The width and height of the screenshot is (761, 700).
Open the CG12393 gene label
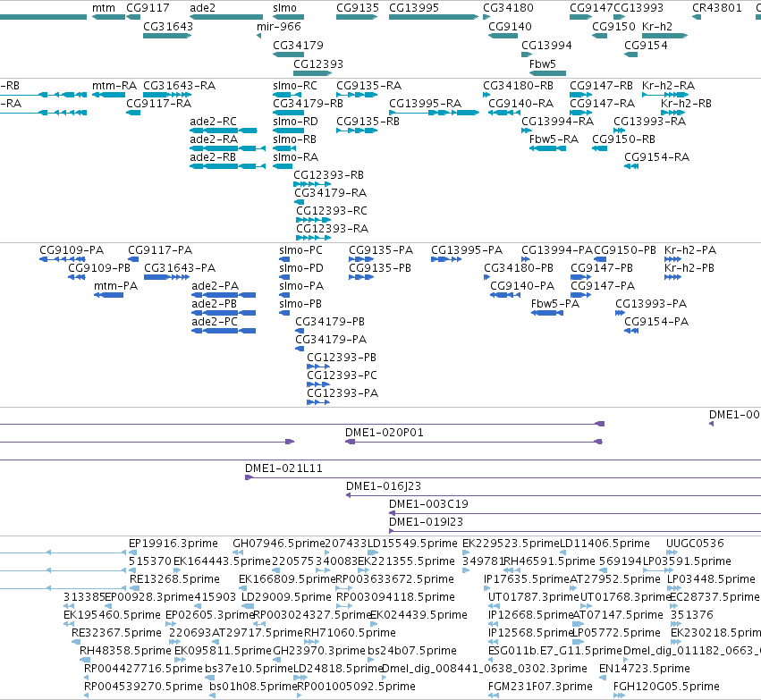tap(317, 64)
